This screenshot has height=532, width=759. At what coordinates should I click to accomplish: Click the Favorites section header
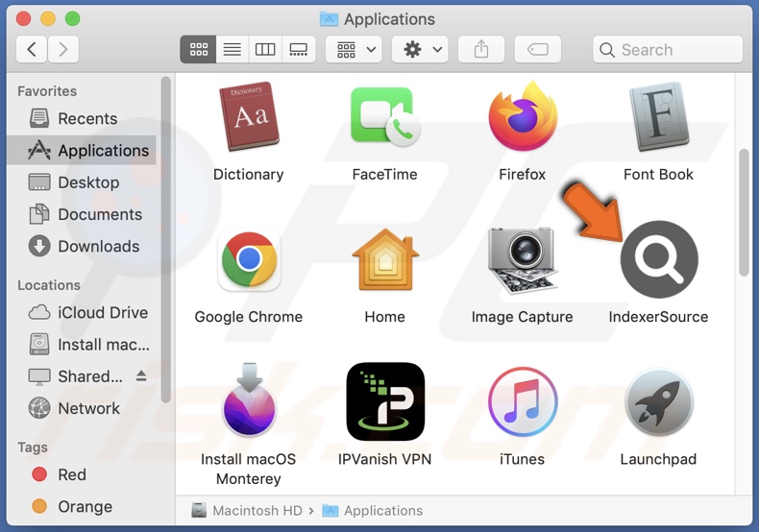[47, 91]
